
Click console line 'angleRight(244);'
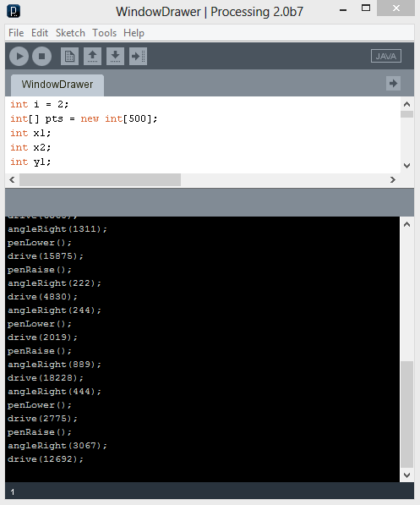pyautogui.click(x=54, y=310)
